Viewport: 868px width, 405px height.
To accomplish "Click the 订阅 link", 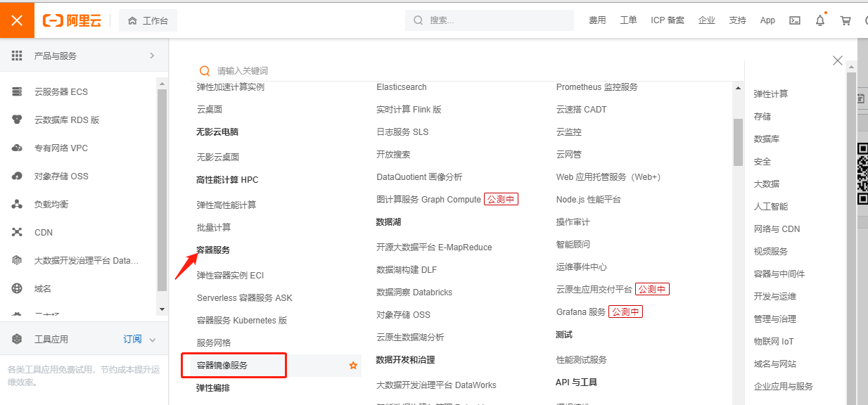I will tap(132, 340).
